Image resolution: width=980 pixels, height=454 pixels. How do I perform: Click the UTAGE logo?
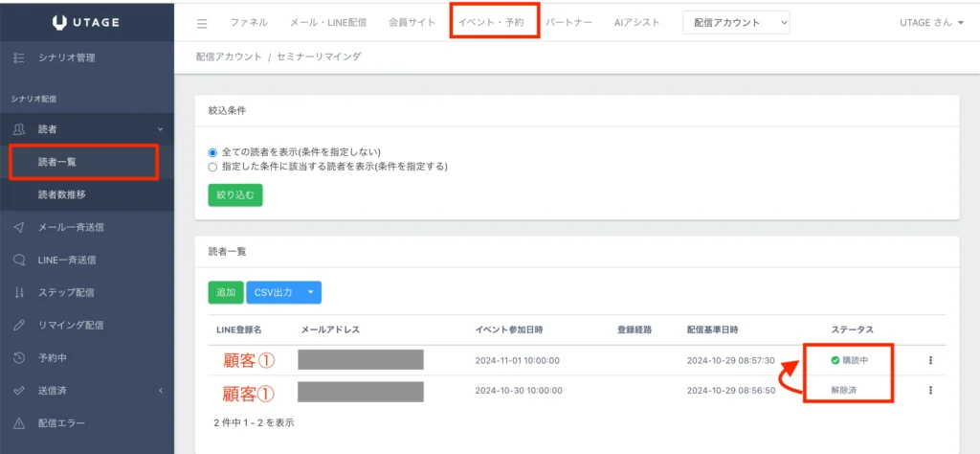[x=86, y=23]
